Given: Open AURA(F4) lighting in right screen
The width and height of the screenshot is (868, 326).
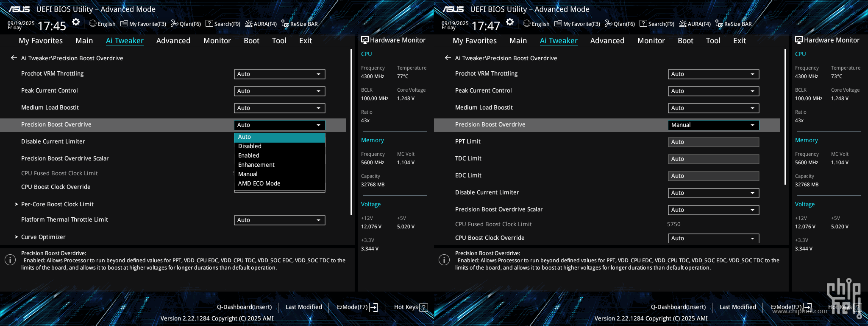Looking at the screenshot, I should (695, 24).
